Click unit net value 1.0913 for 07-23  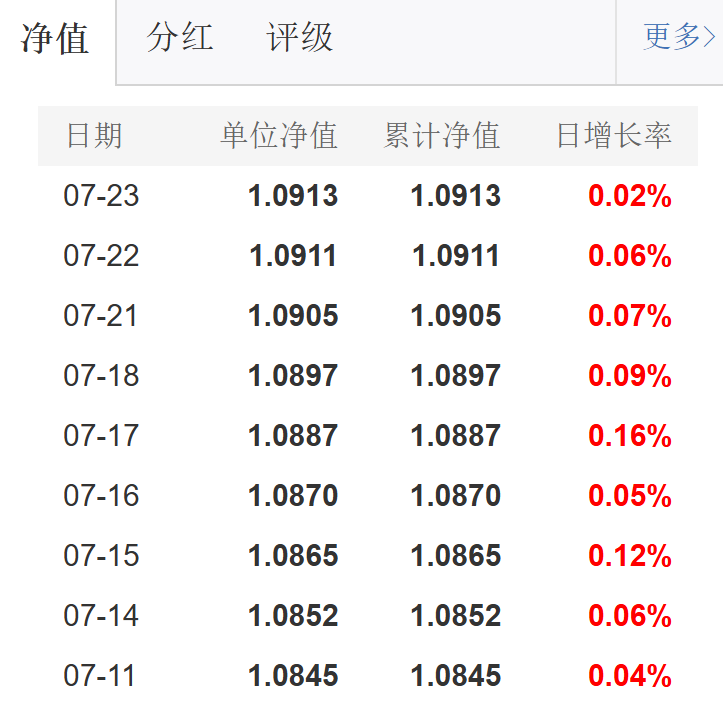tap(293, 196)
